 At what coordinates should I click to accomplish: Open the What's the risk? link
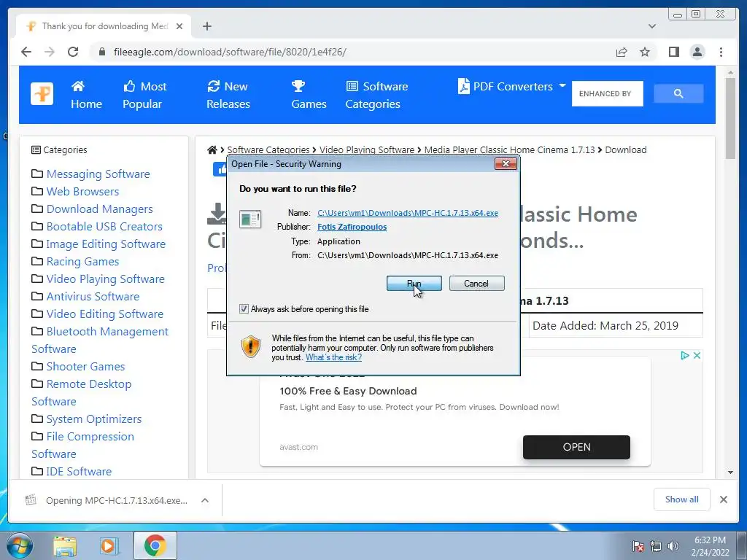coord(333,357)
